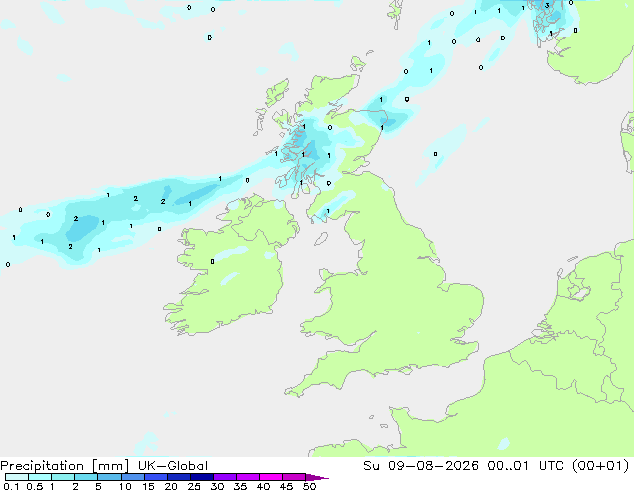634x490 pixels.
Task: Pick the 45–50 mm legend swatch
Action: (x=294, y=477)
